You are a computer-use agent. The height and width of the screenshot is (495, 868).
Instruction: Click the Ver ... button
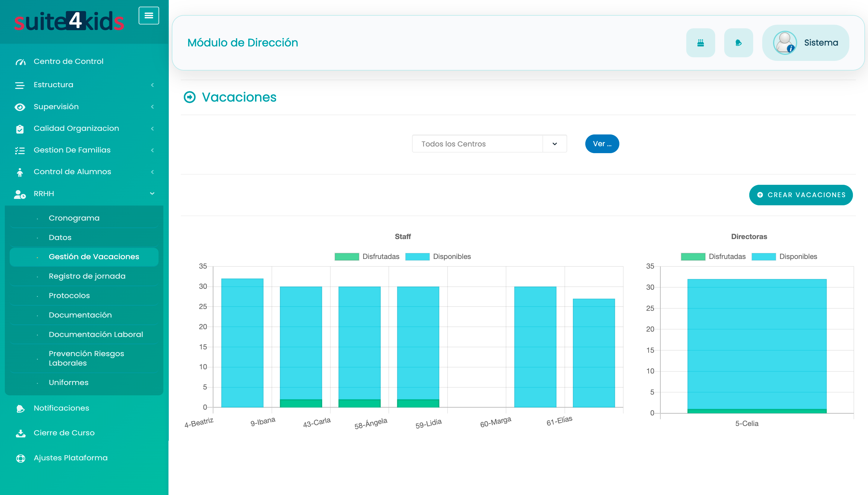click(x=602, y=144)
